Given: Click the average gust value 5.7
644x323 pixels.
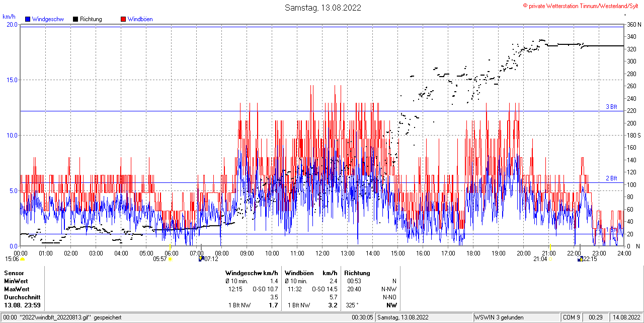Looking at the screenshot, I should tap(333, 297).
